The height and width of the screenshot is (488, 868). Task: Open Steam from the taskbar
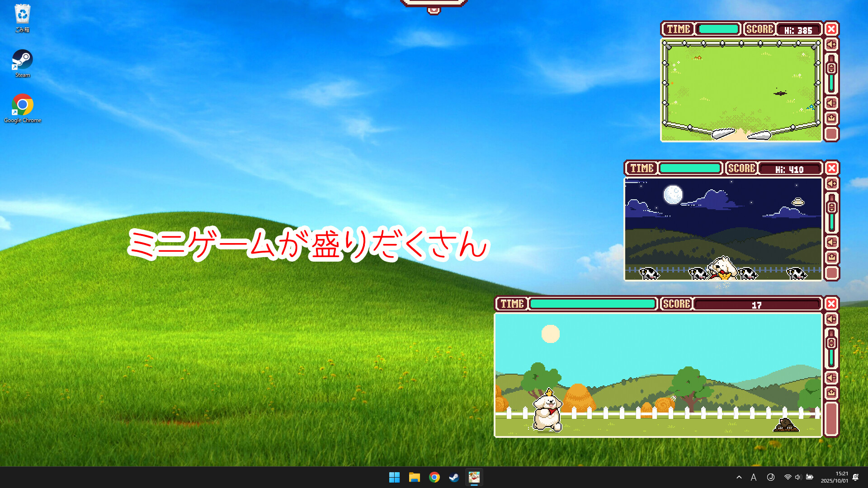click(454, 477)
